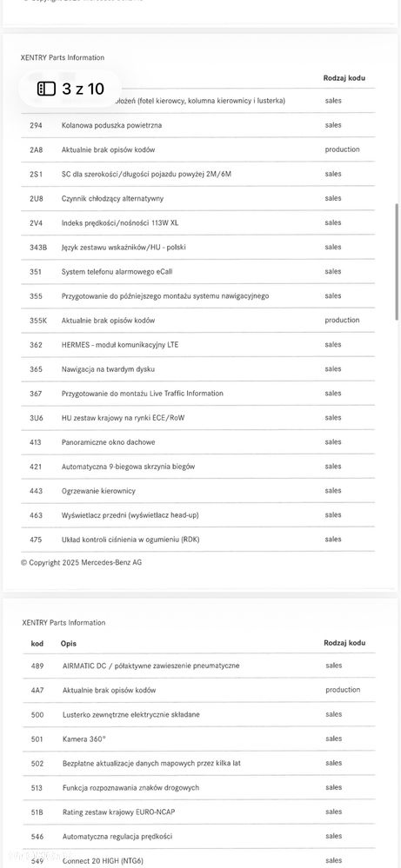This screenshot has height=868, width=401.
Task: Select row 365 Nawigacja na twardym dysku
Action: coord(197,368)
